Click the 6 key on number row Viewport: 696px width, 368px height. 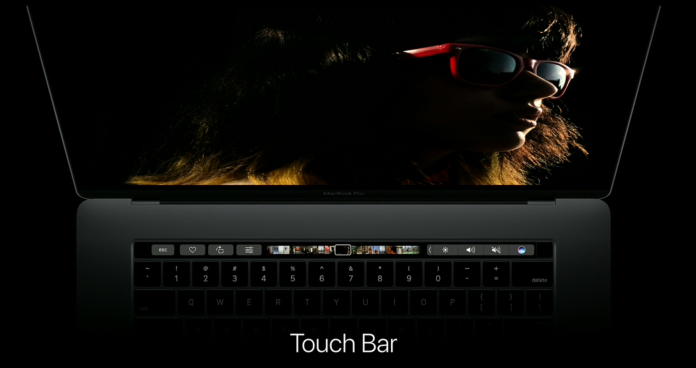coord(322,274)
